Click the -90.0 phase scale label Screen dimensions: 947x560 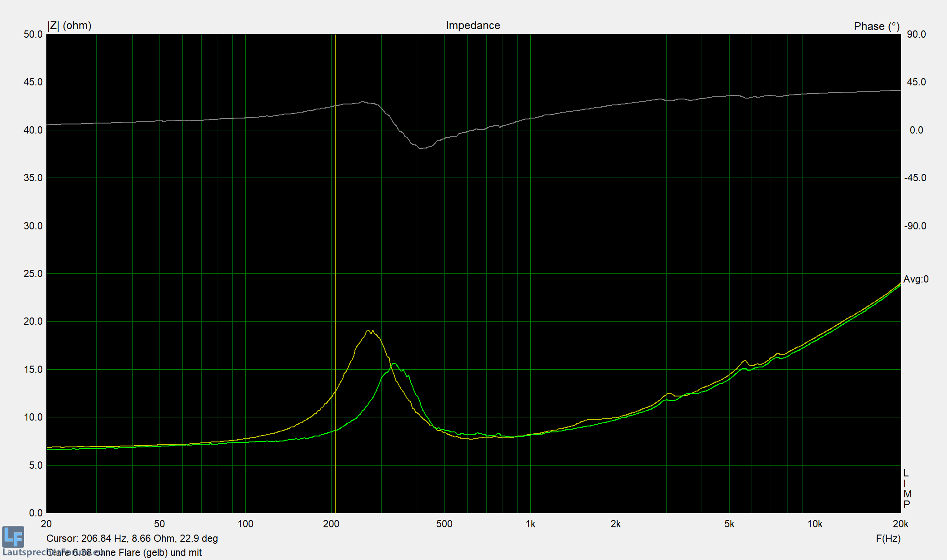coord(915,226)
